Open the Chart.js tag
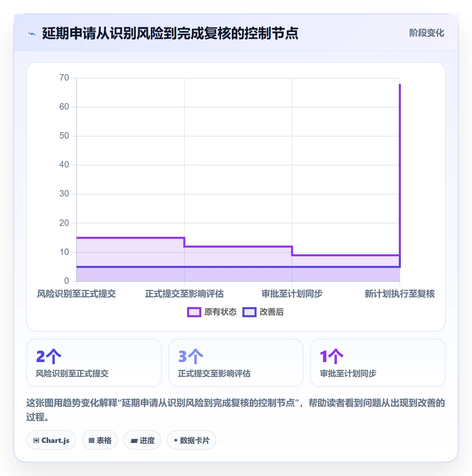472x476 pixels. point(51,440)
